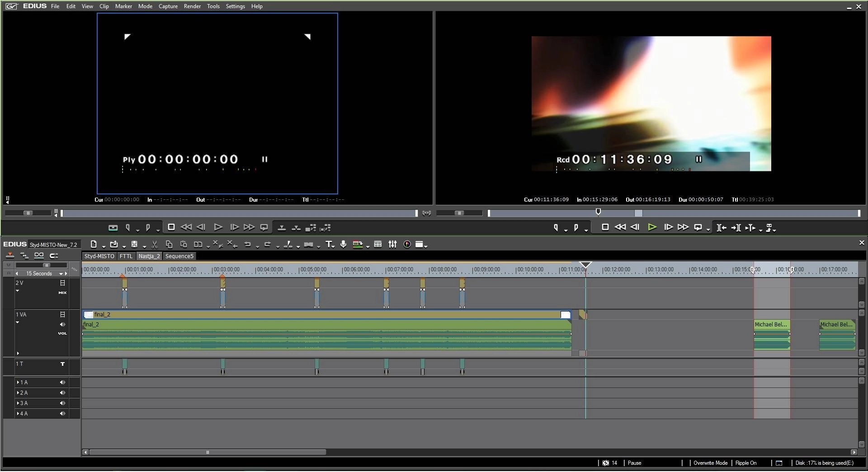The width and height of the screenshot is (868, 472).
Task: Open the Render menu
Action: [x=192, y=6]
